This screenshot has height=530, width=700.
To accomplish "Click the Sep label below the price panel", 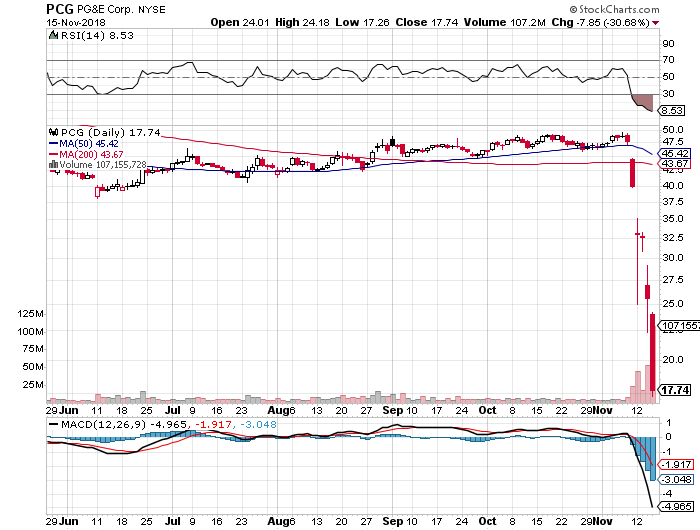I will point(393,410).
